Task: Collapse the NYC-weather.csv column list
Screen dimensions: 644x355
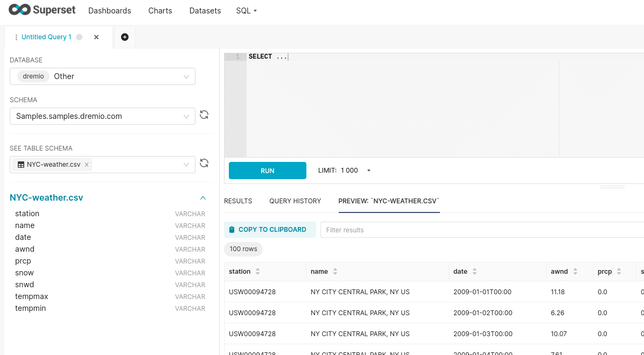Action: tap(203, 197)
